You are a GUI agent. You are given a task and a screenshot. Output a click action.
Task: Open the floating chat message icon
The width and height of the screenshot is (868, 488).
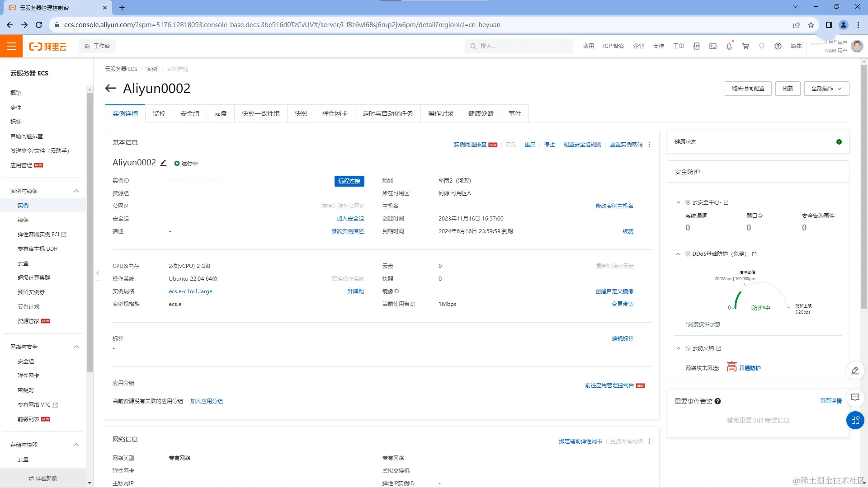(855, 397)
